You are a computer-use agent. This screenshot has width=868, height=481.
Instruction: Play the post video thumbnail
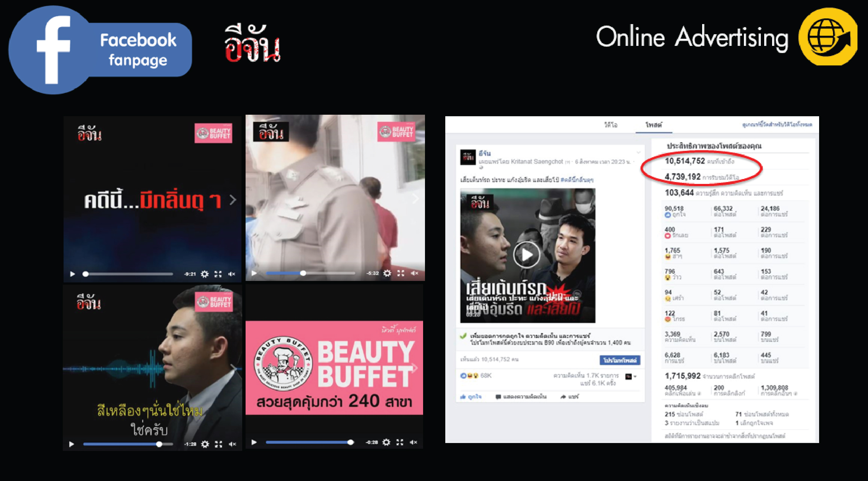click(527, 255)
